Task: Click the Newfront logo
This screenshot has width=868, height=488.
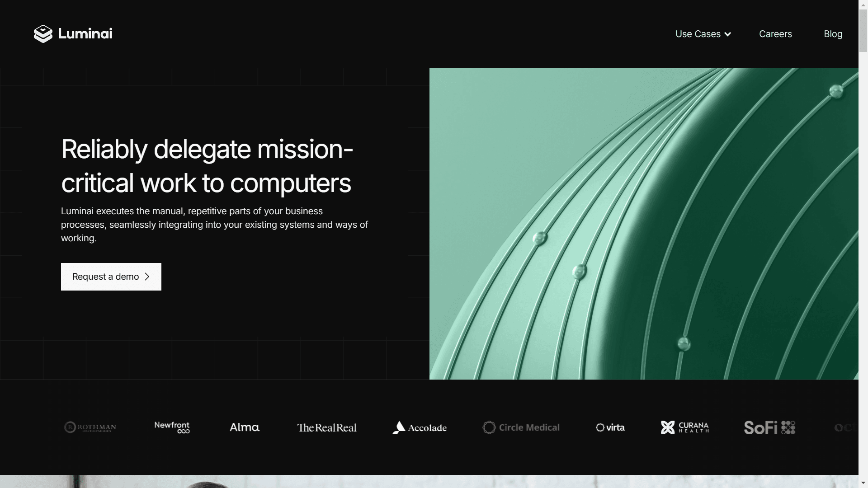Action: pyautogui.click(x=172, y=427)
